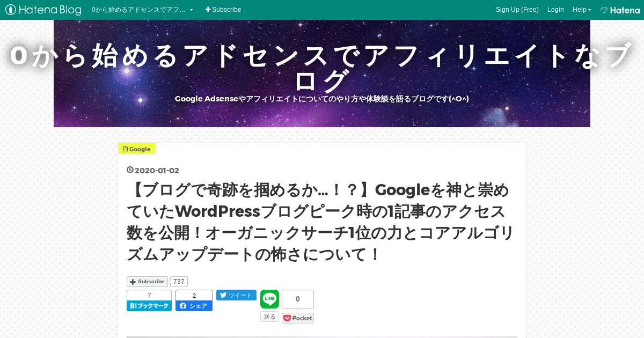View the 737 subscriber count
Screen dimensions: 644x338
pos(179,282)
